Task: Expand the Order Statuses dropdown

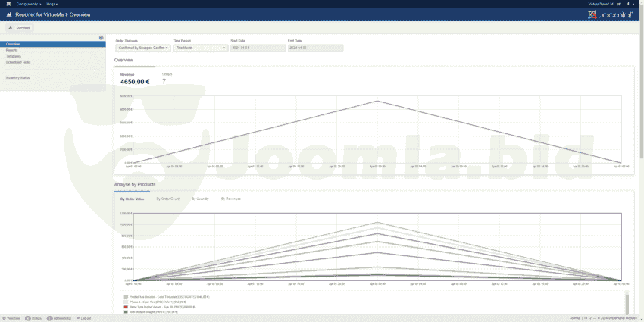Action: click(142, 48)
